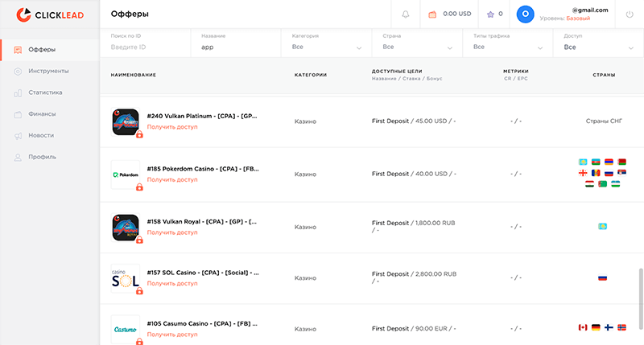Click First Deposit / 90.00 EUR cell

pos(414,329)
